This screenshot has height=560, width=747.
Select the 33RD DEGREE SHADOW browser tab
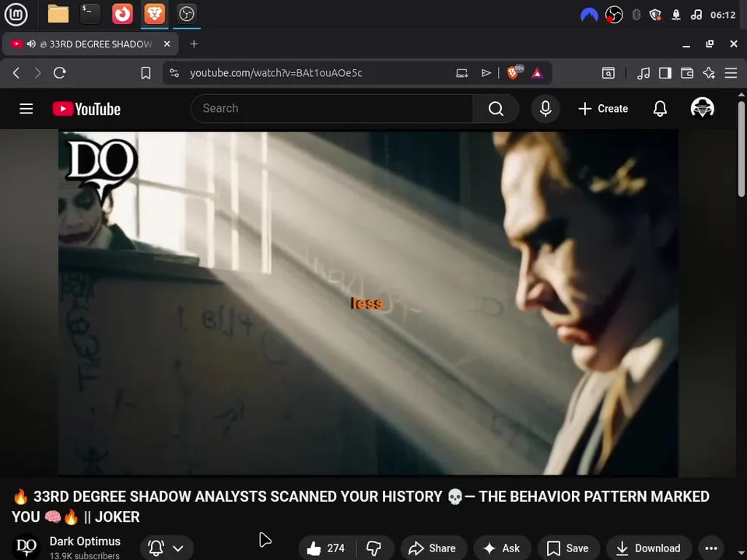[90, 44]
